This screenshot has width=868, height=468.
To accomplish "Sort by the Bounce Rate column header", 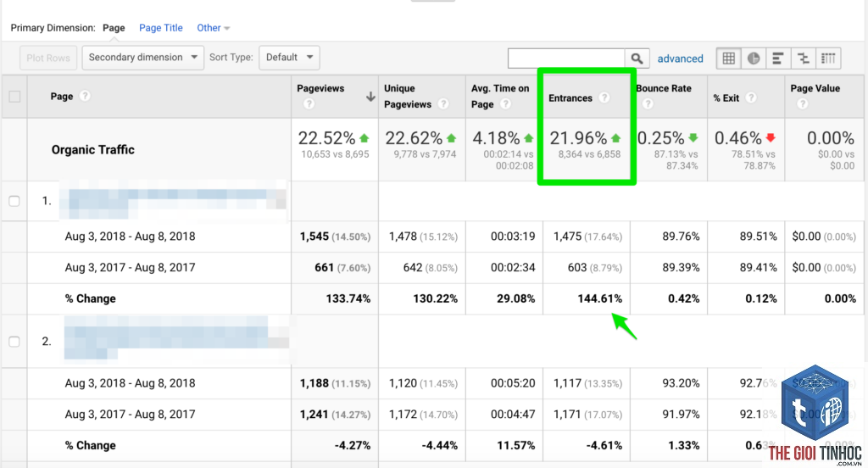I will point(664,89).
